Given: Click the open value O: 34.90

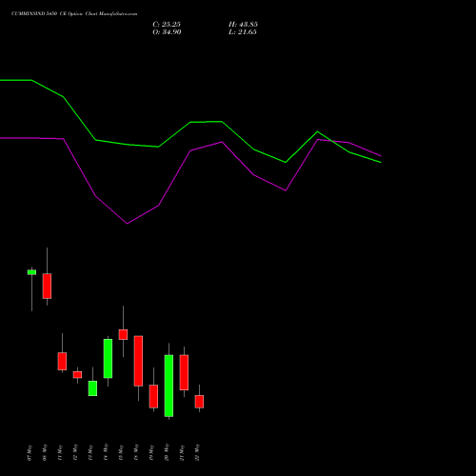Looking at the screenshot, I should click(167, 32).
